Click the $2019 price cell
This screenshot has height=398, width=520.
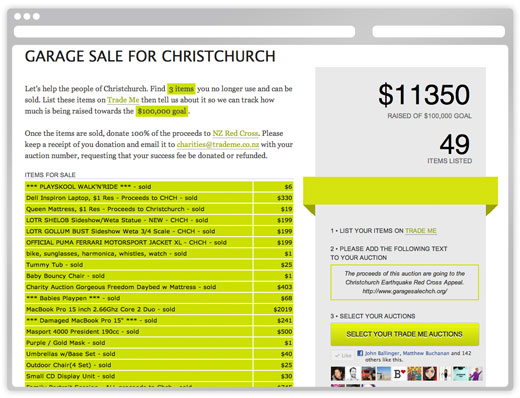coord(273,309)
